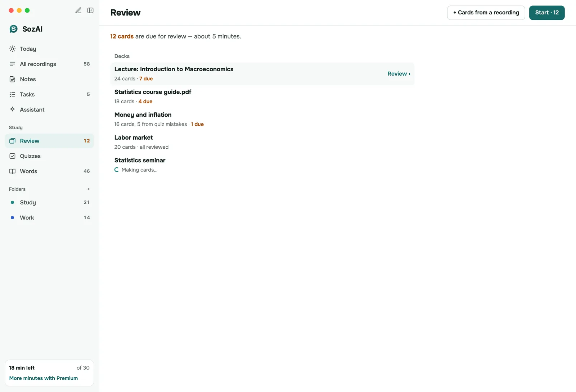Open the Tasks section
This screenshot has width=576, height=392.
[x=49, y=94]
